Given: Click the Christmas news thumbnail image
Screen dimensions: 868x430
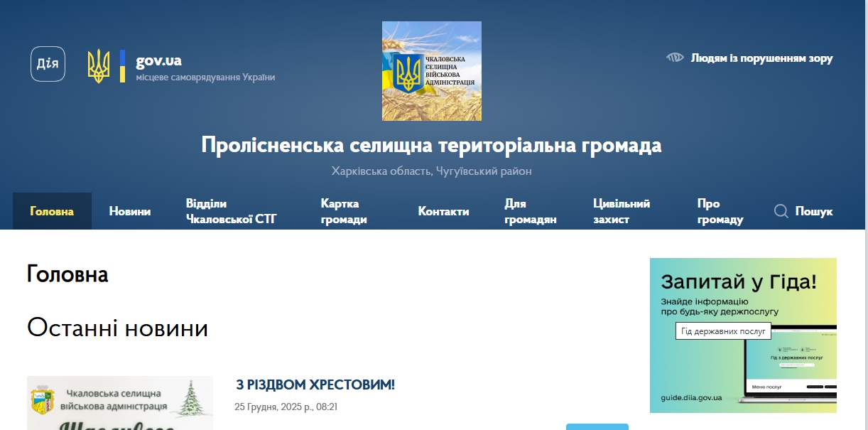Looking at the screenshot, I should click(119, 403).
